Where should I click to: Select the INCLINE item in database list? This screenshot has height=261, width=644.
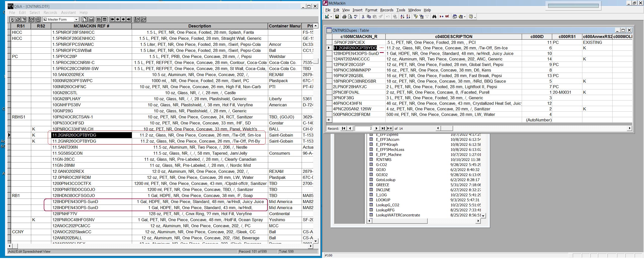click(x=383, y=190)
